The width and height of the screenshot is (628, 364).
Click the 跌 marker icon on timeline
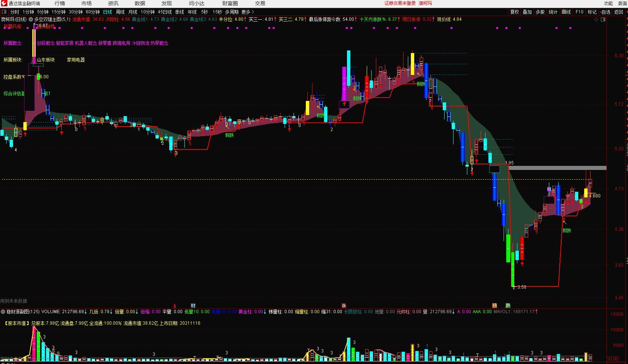[x=508, y=306]
